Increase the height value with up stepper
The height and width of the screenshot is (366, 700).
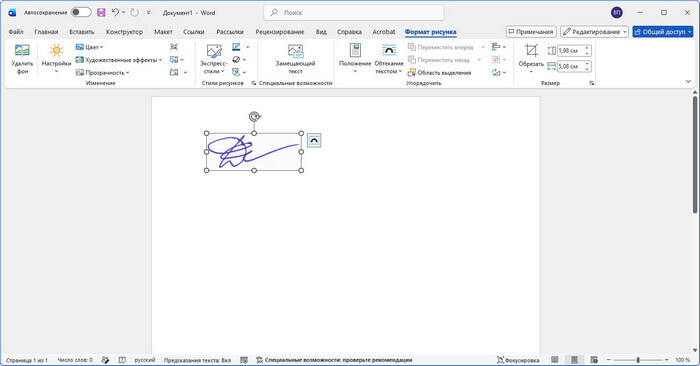588,48
